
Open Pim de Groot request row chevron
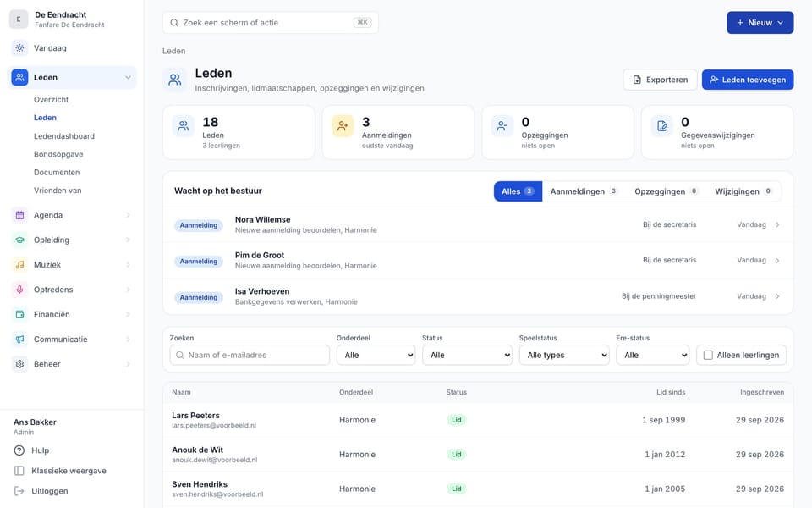tap(777, 260)
